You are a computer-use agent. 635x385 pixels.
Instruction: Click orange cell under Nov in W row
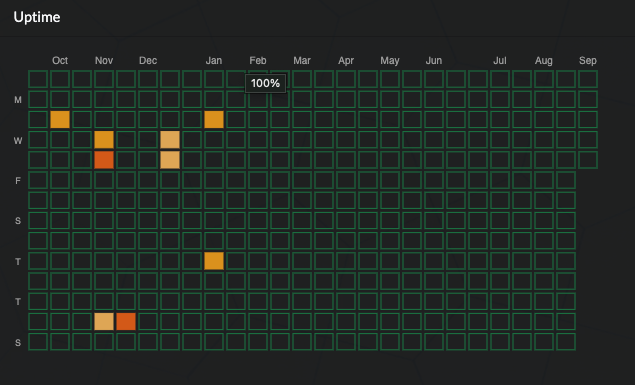[x=104, y=140]
